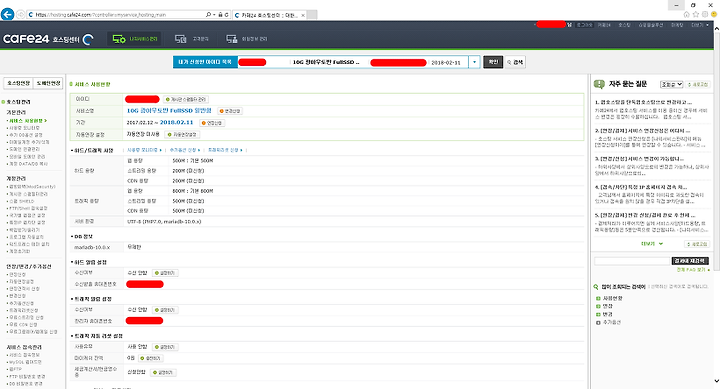Open browser settings gear icon

[705, 15]
